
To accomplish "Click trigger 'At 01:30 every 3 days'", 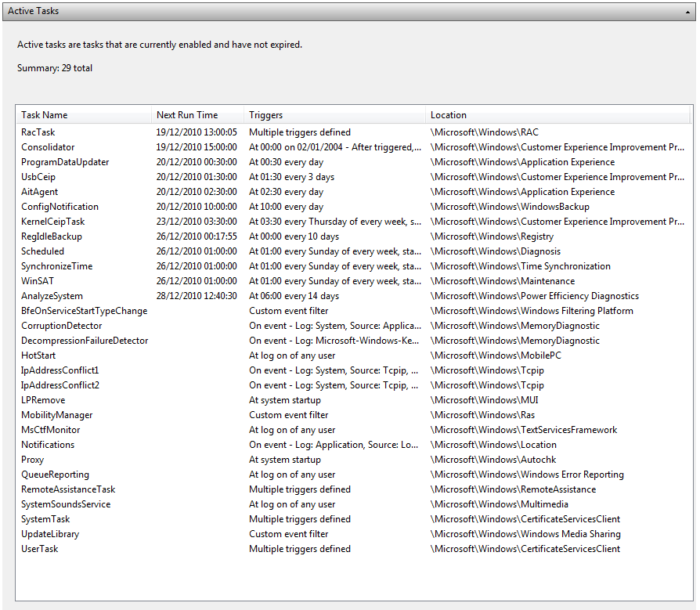I will 291,177.
